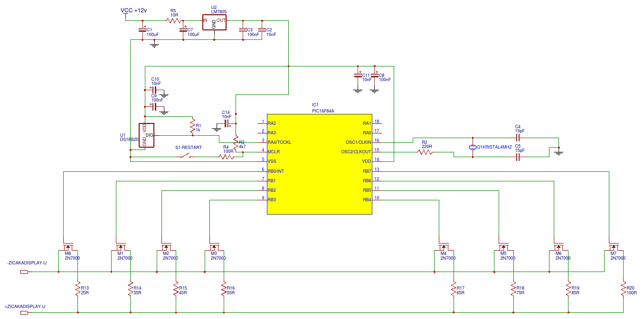
Task: Select the RB0/INT pin label
Action: tap(276, 171)
